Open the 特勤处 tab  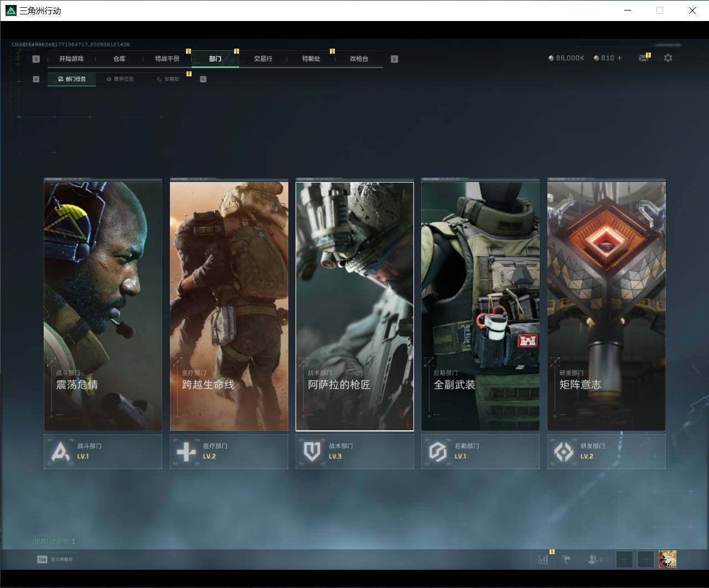pyautogui.click(x=311, y=59)
